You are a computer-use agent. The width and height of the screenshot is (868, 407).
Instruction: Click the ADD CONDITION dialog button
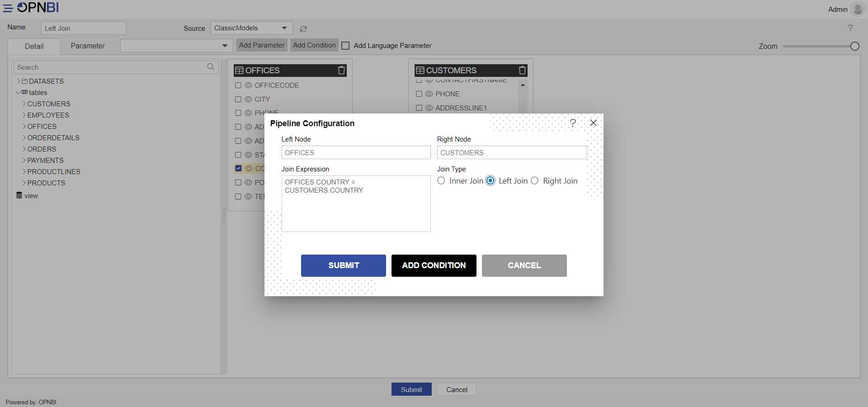point(434,265)
